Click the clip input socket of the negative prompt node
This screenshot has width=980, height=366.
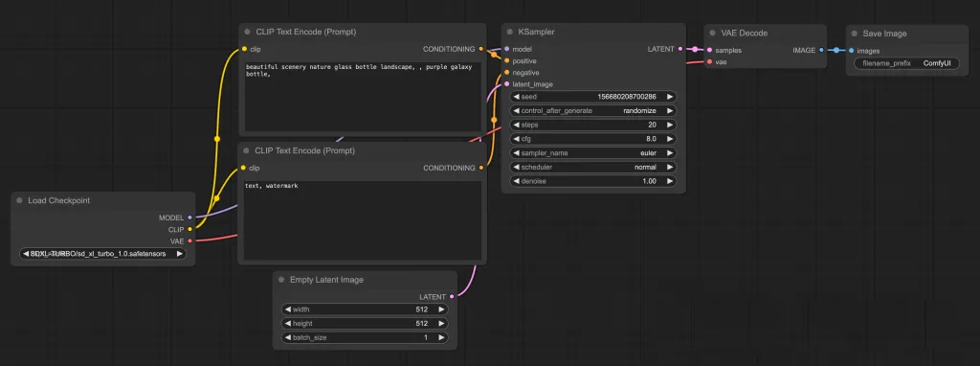pos(244,168)
